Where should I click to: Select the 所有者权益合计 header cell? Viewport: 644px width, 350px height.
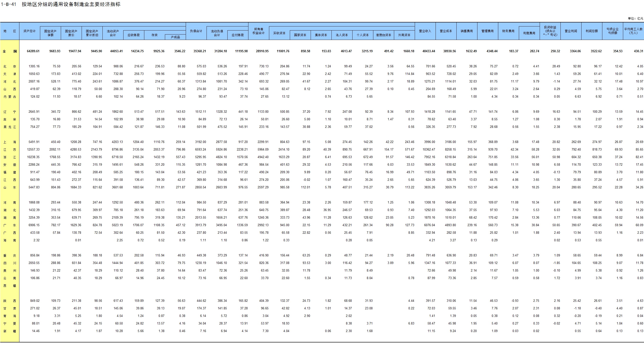(x=259, y=31)
